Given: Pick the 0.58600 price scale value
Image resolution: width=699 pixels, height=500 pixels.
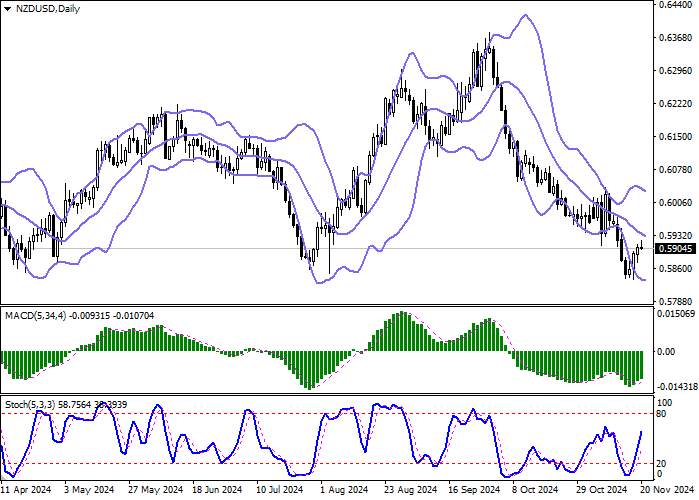Looking at the screenshot, I should pyautogui.click(x=676, y=269).
